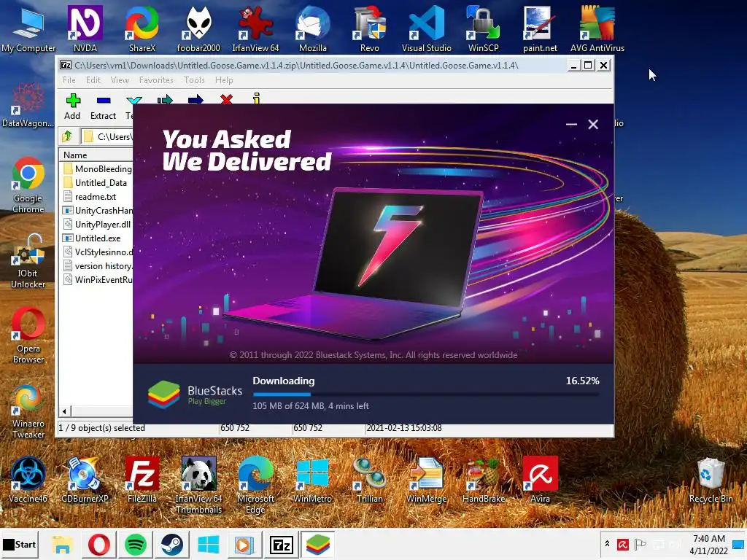Open the Help menu in 7-Zip
Screen dimensions: 747x560
(224, 80)
